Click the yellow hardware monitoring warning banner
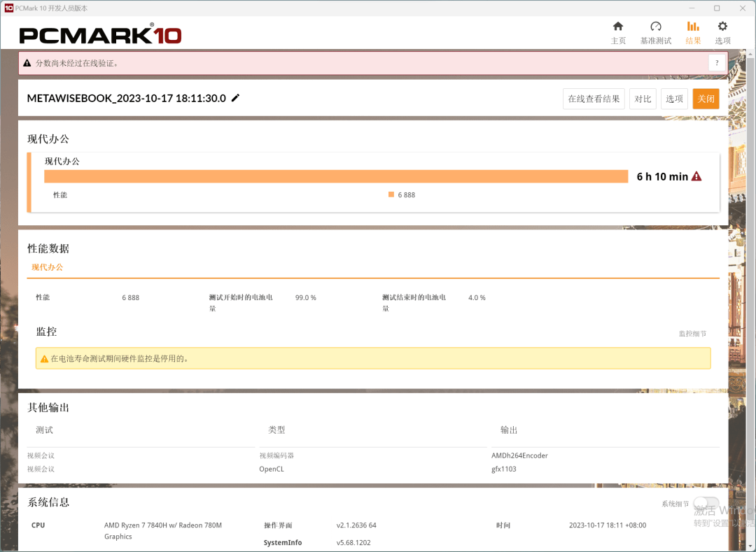 372,358
